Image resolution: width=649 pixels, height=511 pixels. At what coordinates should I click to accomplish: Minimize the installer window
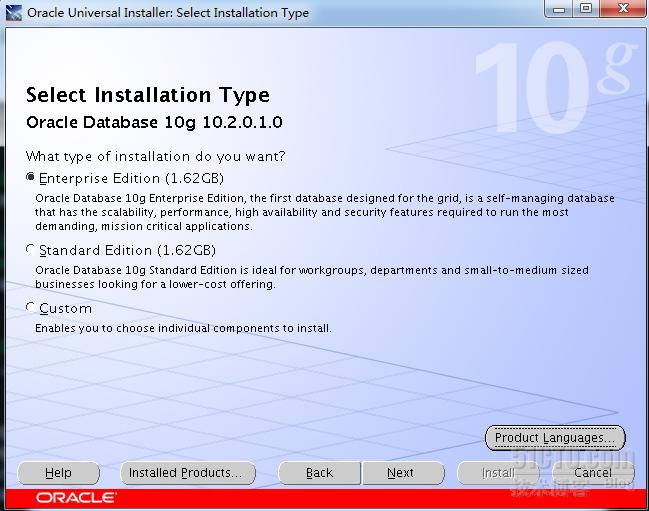point(559,9)
